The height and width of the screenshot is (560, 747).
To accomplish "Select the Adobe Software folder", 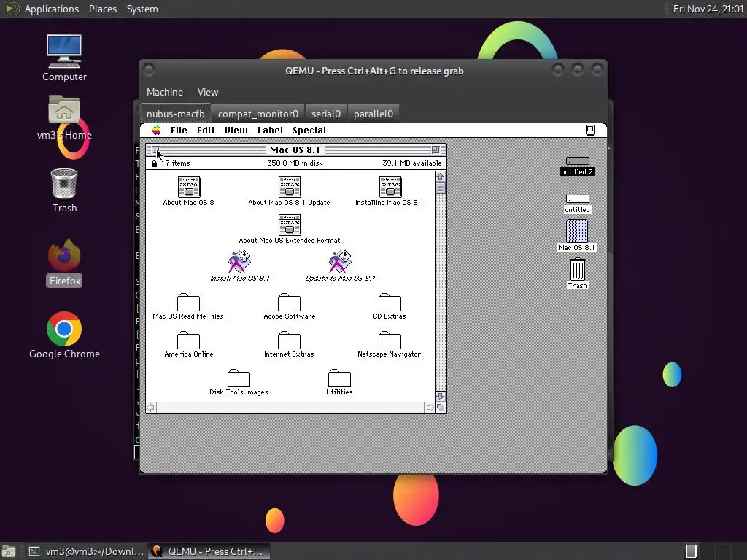I will 289,302.
